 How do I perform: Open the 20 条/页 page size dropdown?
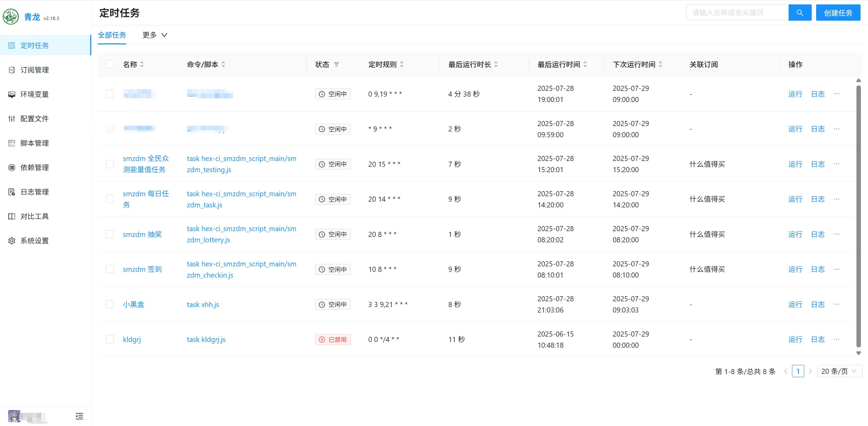coord(839,371)
